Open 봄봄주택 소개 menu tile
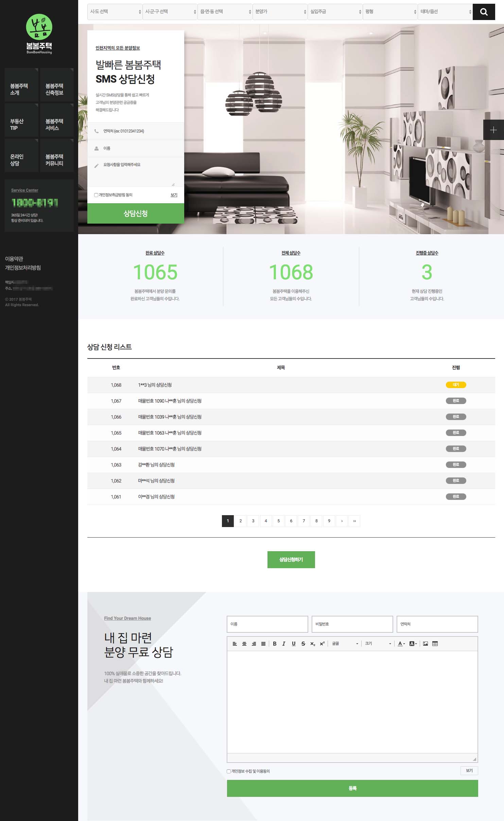 (x=22, y=85)
